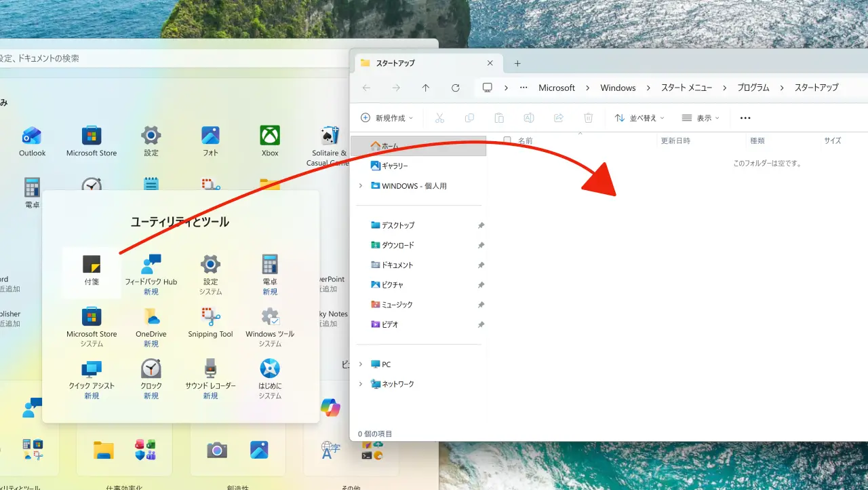Click the Start menu search field
This screenshot has width=868, height=490.
(170, 58)
